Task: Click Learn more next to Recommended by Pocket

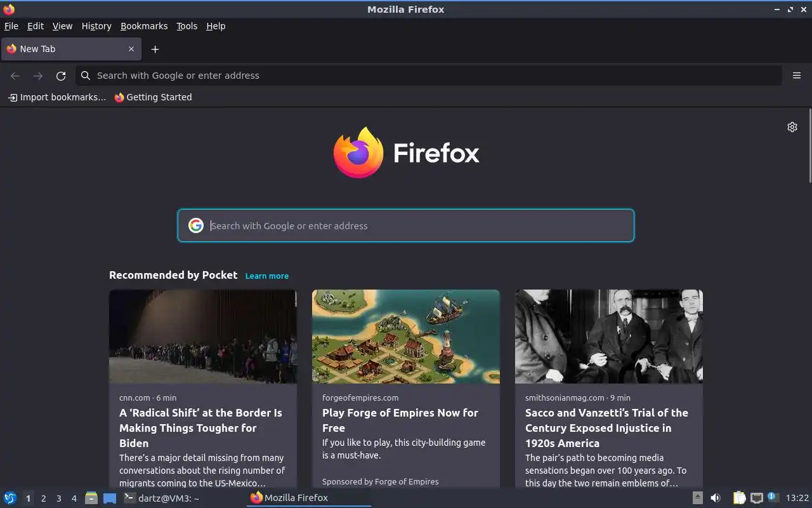Action: point(267,276)
